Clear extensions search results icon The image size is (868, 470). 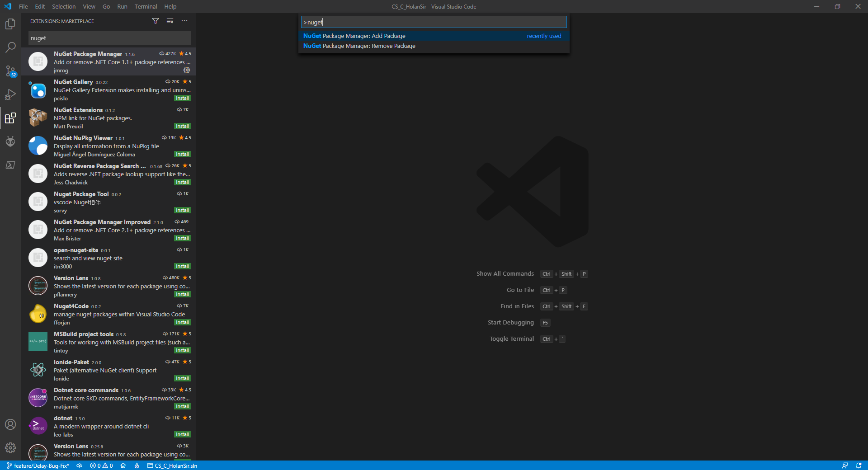click(170, 21)
